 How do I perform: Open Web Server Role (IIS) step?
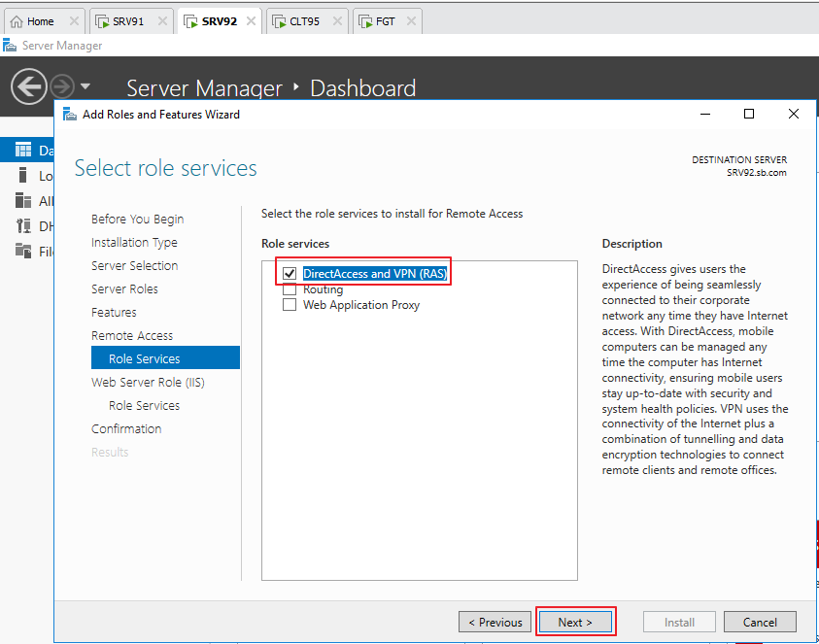tap(148, 383)
